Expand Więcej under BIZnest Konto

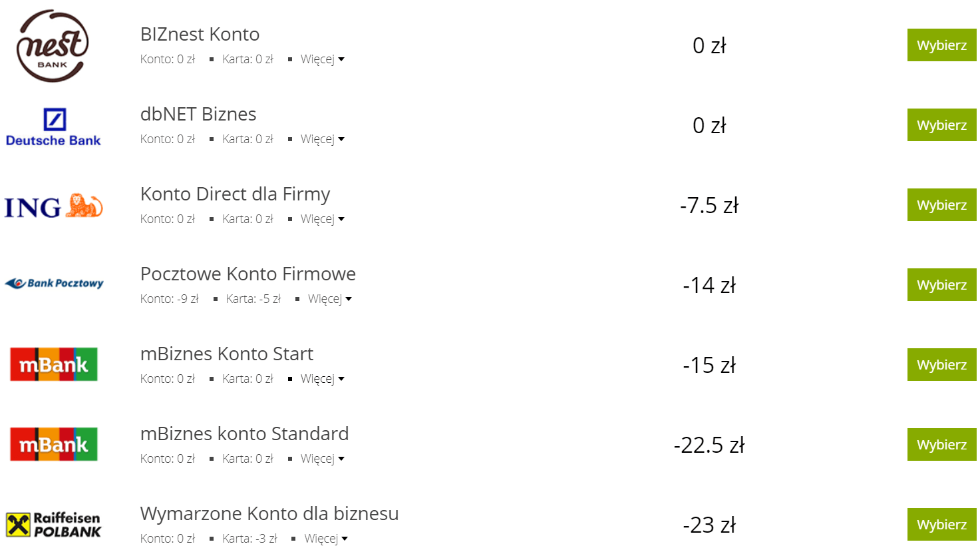(322, 59)
